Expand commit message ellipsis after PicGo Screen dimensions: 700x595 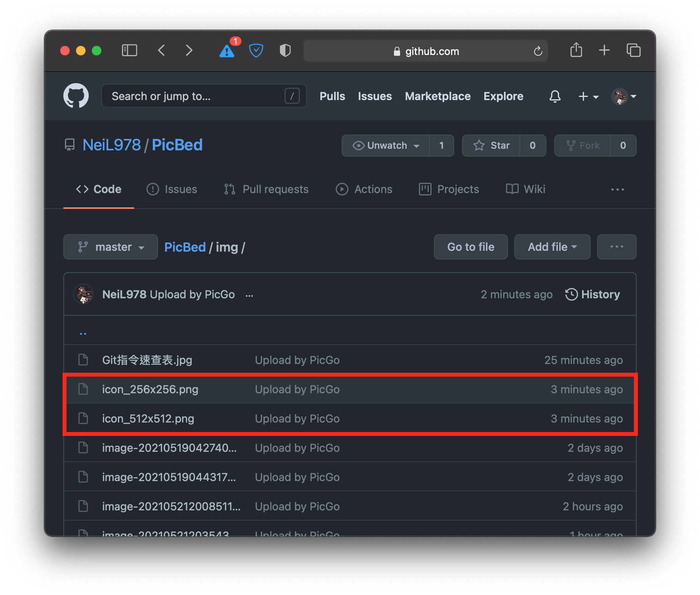(249, 295)
